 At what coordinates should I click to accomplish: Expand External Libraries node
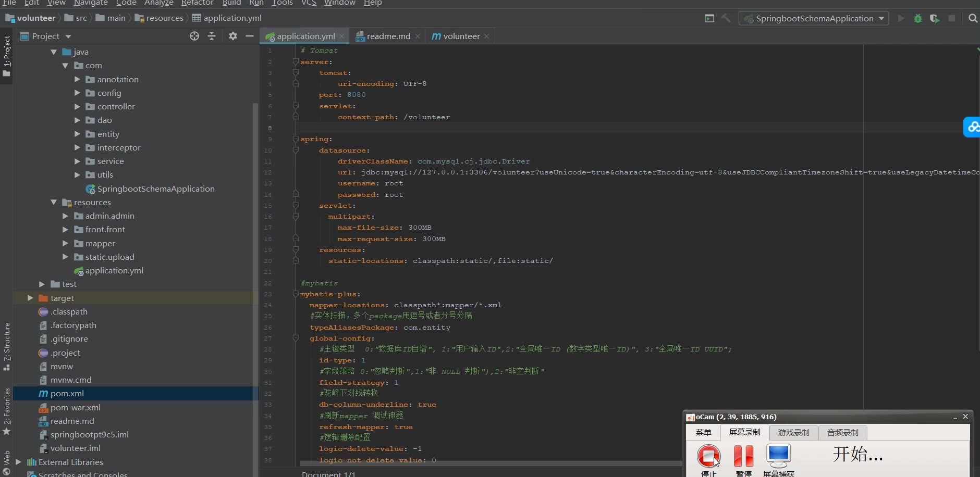[18, 462]
